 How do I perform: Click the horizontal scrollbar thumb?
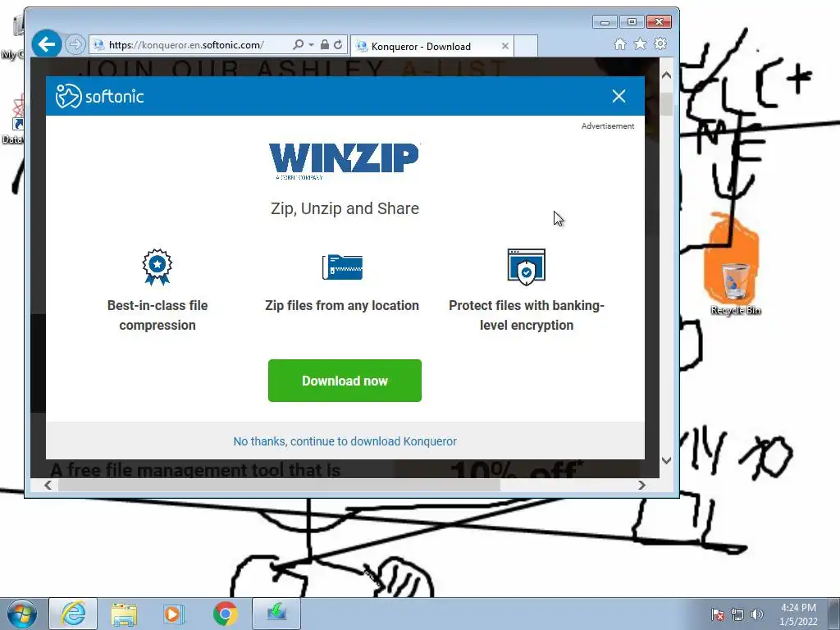[x=279, y=486]
